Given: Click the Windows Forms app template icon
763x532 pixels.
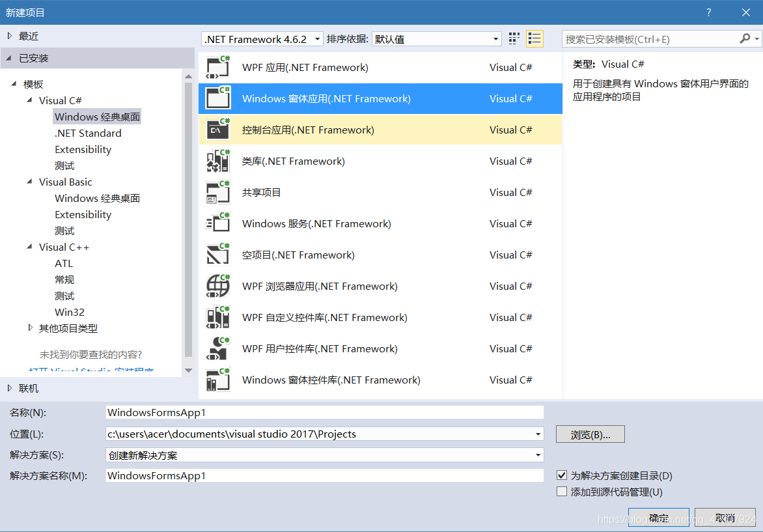Looking at the screenshot, I should tap(217, 98).
